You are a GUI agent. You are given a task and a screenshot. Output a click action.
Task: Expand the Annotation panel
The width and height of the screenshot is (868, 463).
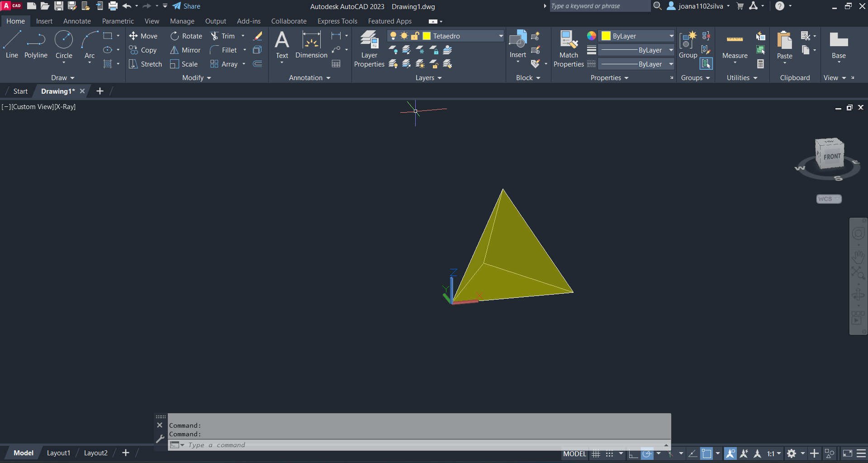(x=310, y=77)
